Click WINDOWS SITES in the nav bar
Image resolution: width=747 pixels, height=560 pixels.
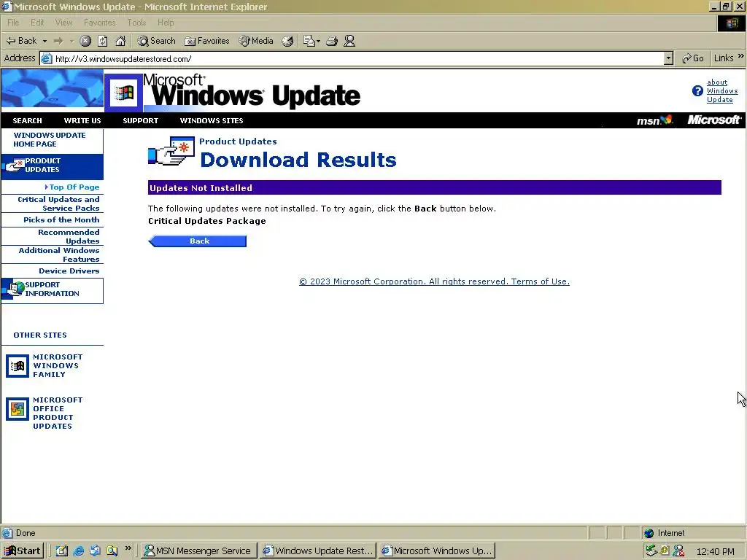click(x=212, y=121)
